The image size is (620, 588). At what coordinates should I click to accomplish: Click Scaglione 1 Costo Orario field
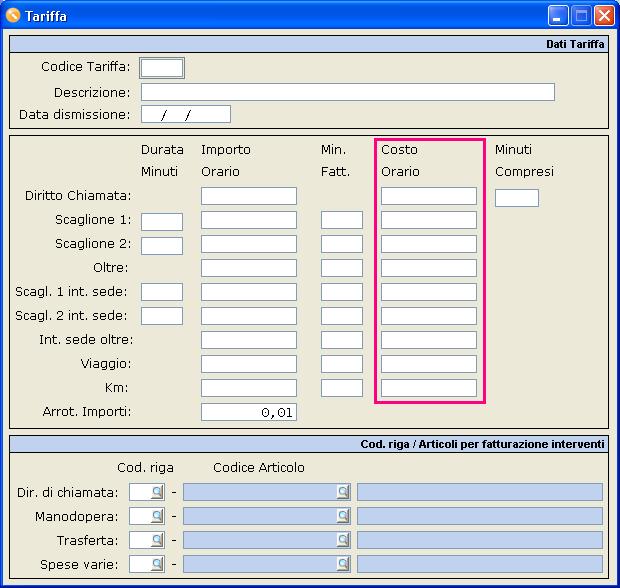pos(429,220)
